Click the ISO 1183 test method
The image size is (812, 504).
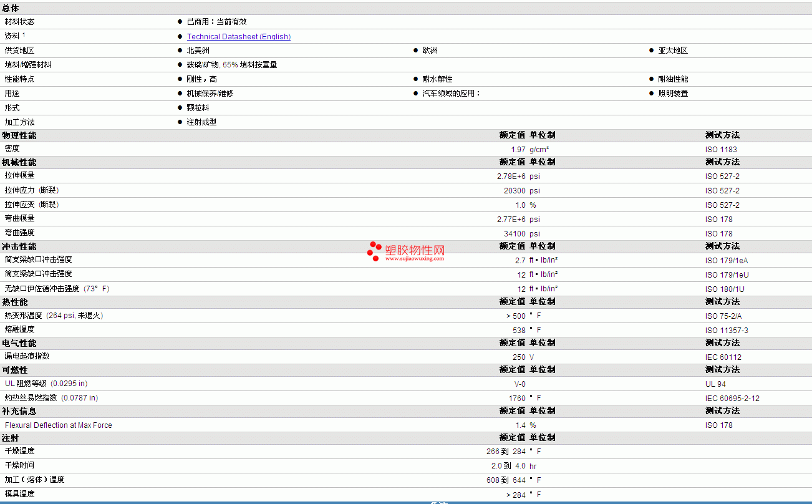pyautogui.click(x=721, y=150)
